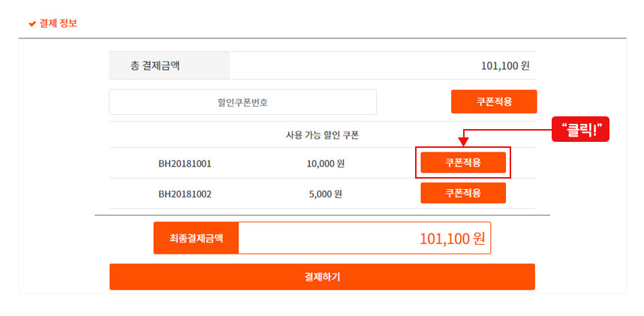Image resolution: width=644 pixels, height=316 pixels.
Task: Click the 사용 가능 할인 쿠폰 header
Action: click(x=323, y=135)
